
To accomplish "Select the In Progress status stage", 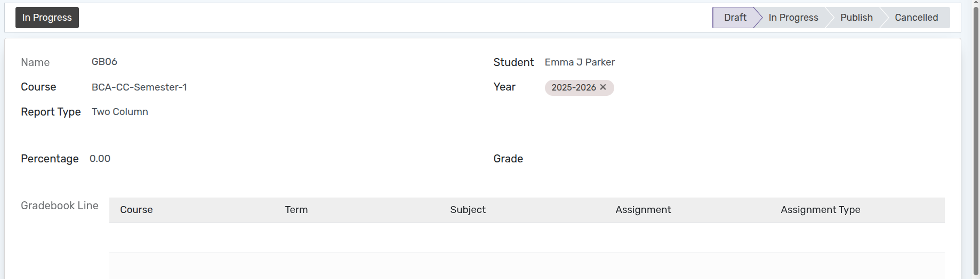I will click(793, 18).
